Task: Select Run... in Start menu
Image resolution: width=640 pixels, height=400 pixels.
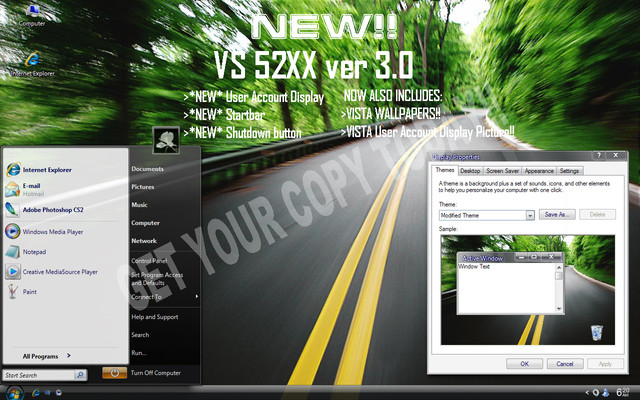Action: click(x=139, y=353)
